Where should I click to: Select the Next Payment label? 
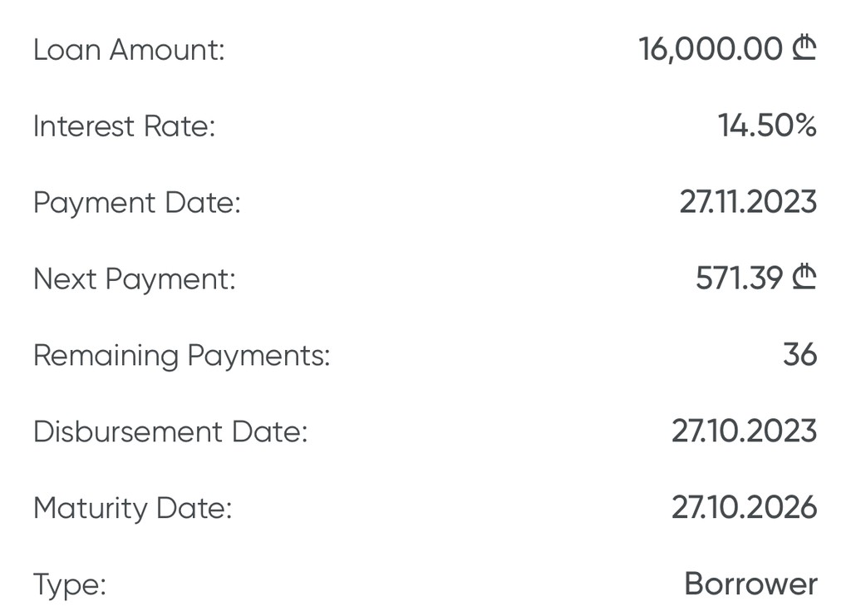135,279
